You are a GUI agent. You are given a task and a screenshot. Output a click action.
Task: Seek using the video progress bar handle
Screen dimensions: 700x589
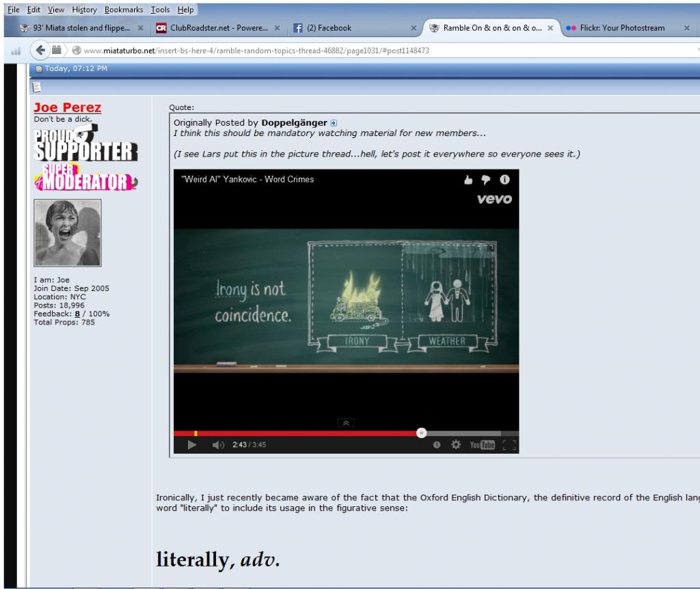(421, 433)
